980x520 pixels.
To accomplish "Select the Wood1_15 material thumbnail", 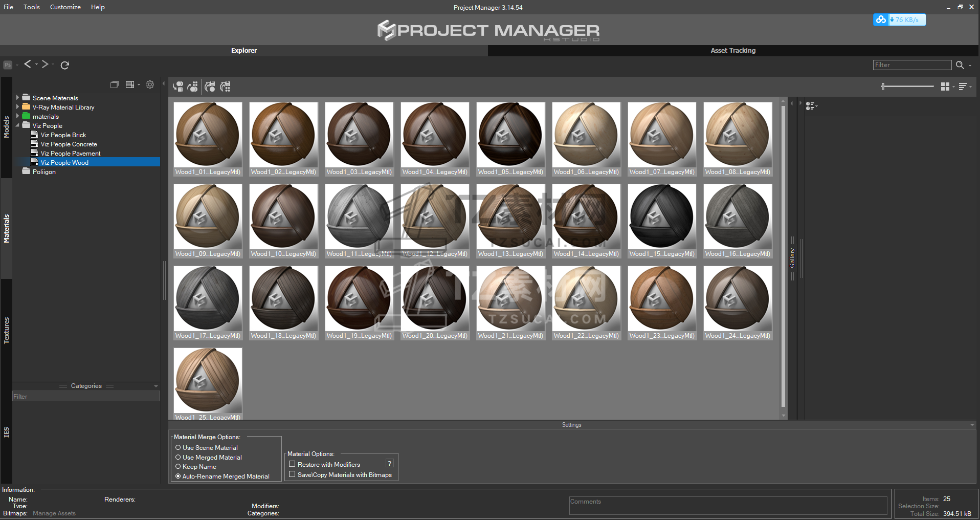I will 662,221.
